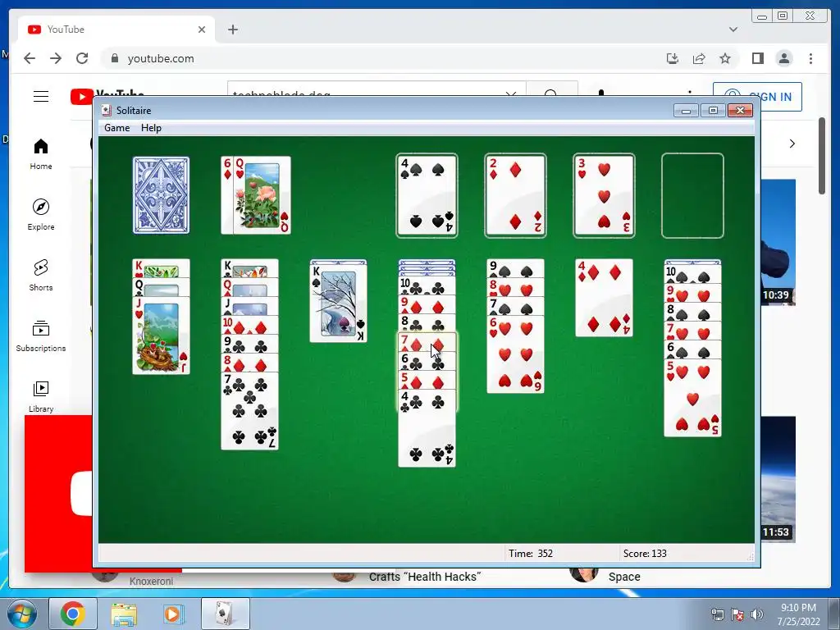The width and height of the screenshot is (840, 630).
Task: Click the YouTube page scrollbar
Action: pyautogui.click(x=822, y=156)
